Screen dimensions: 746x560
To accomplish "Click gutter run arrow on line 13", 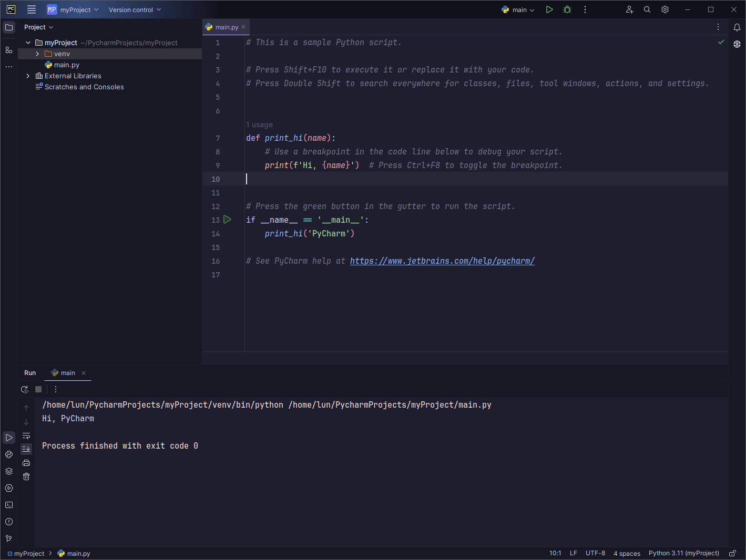I will tap(227, 220).
